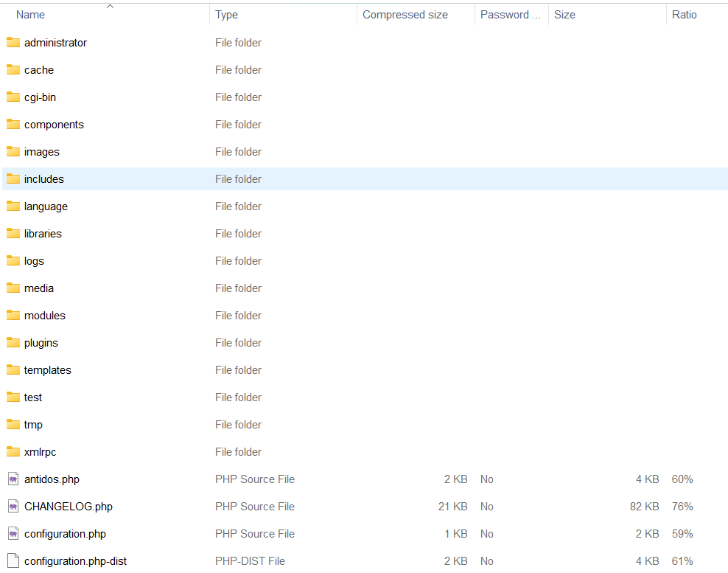Image resolution: width=728 pixels, height=573 pixels.
Task: Select the templates folder name
Action: point(48,370)
